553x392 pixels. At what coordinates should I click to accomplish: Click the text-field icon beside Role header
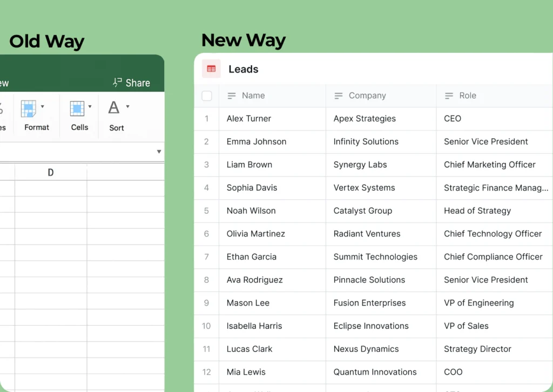449,96
